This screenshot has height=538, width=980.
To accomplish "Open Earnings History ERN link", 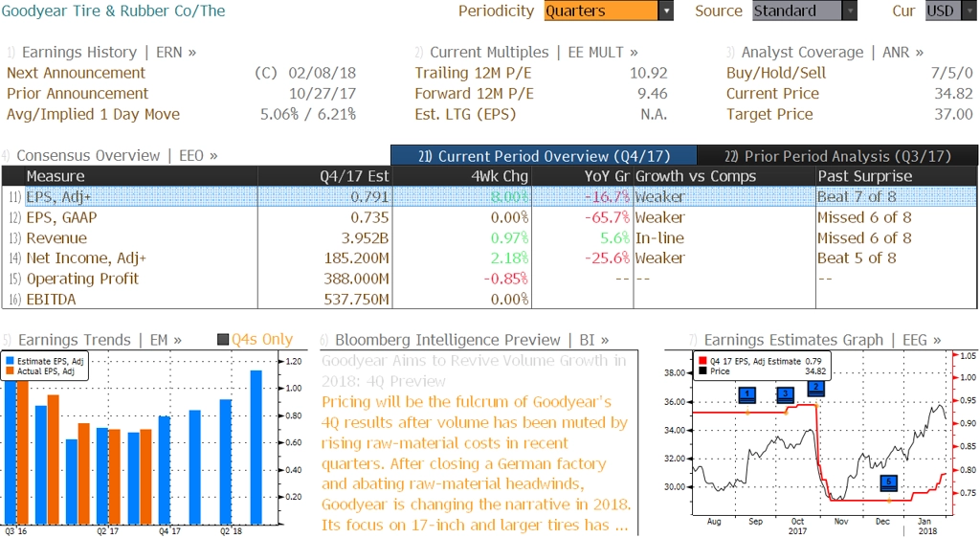I will click(x=109, y=52).
